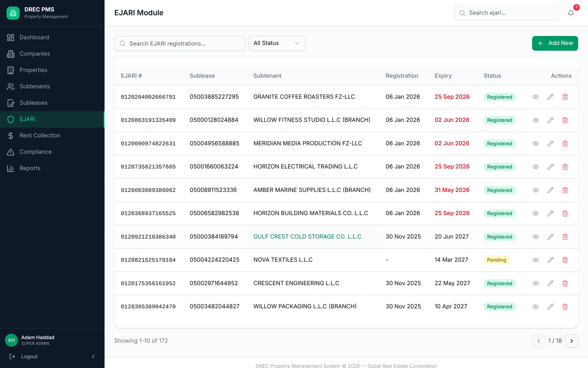This screenshot has height=368, width=588.
Task: View the WILLOW FITNESS STUDIO registration
Action: coord(536,120)
